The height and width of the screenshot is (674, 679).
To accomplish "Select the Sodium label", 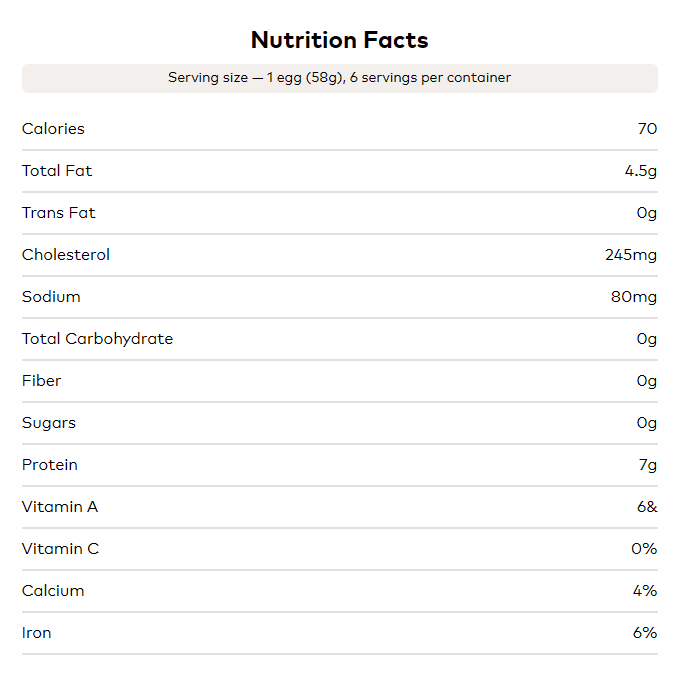I will coord(51,297).
